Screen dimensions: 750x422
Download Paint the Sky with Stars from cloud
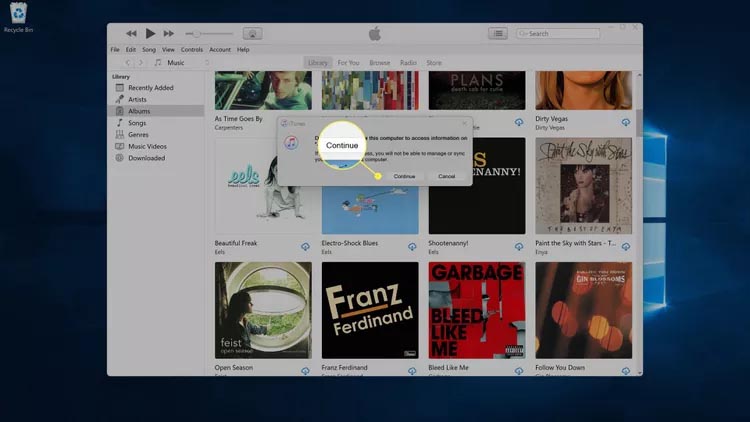pyautogui.click(x=626, y=246)
